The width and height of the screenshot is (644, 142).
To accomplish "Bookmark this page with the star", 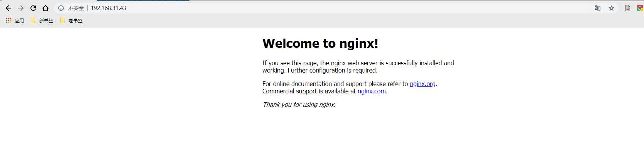I will (612, 8).
